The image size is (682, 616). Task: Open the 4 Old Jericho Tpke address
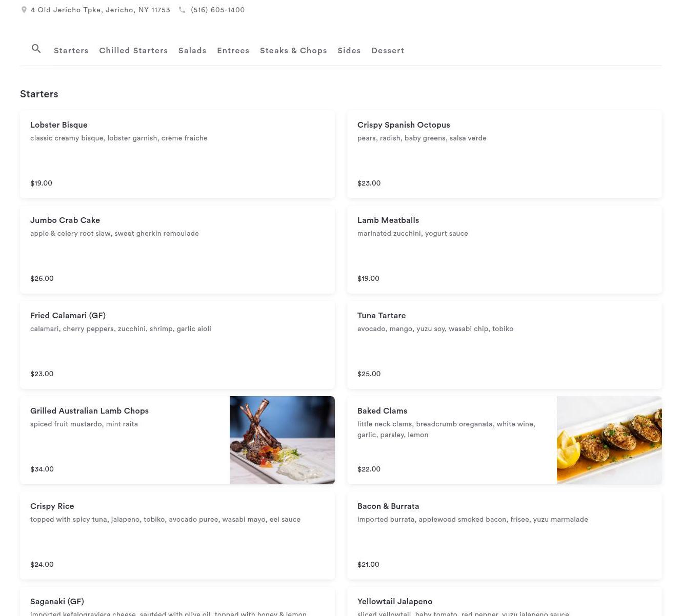(x=100, y=10)
